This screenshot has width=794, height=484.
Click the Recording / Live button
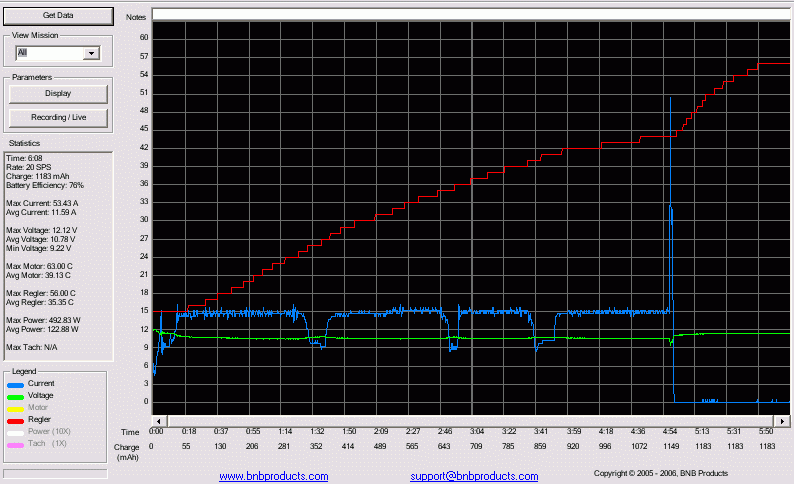pyautogui.click(x=58, y=118)
